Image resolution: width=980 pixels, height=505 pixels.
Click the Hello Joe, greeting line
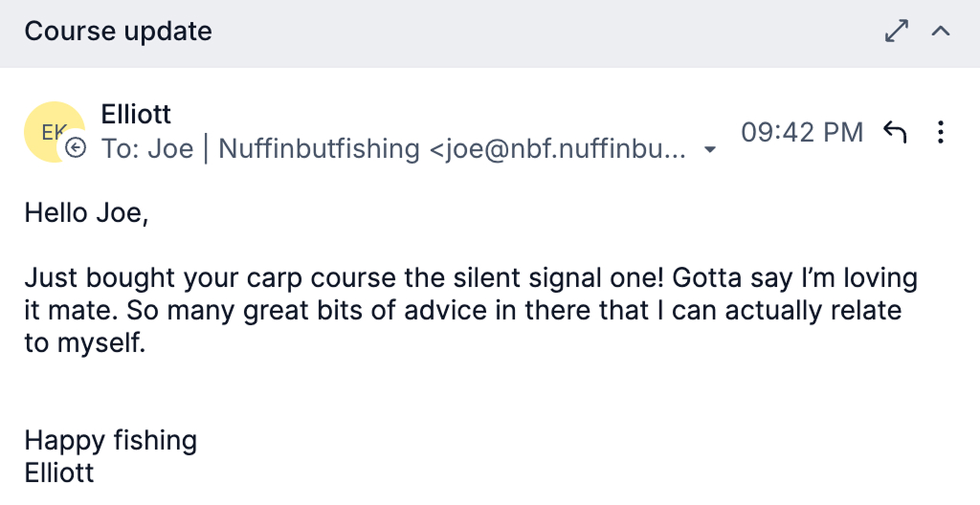pos(86,213)
